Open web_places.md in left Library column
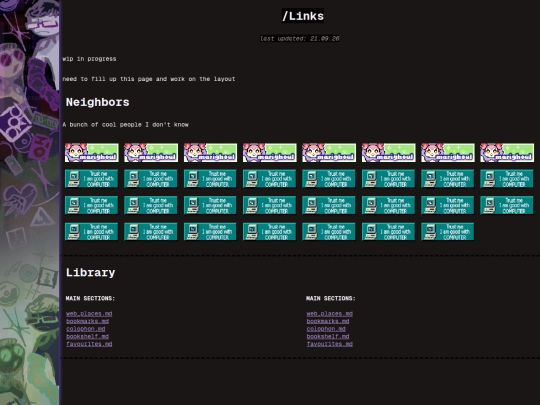Viewport: 540px width, 405px height. pos(89,314)
